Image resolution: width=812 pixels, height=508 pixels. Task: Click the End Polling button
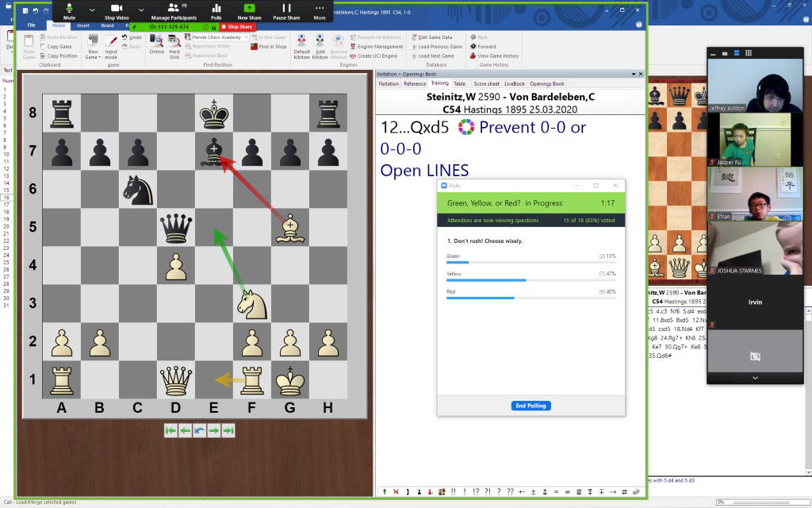(x=530, y=406)
